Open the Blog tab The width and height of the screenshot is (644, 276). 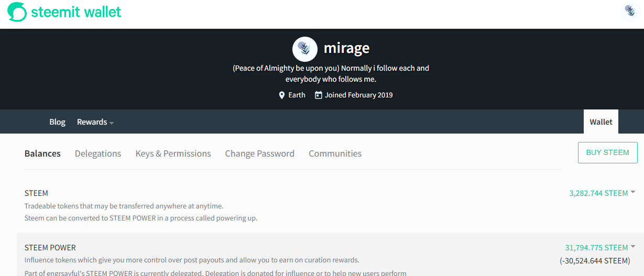tap(57, 122)
